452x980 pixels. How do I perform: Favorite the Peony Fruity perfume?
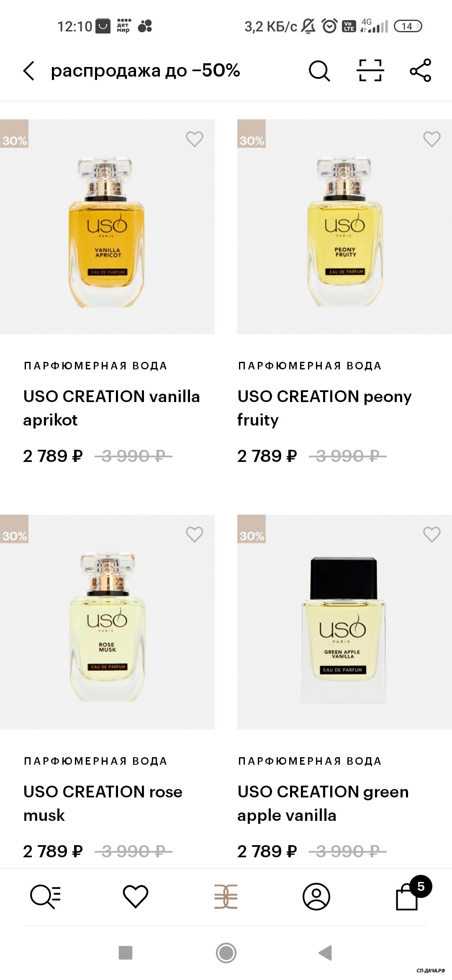point(431,139)
